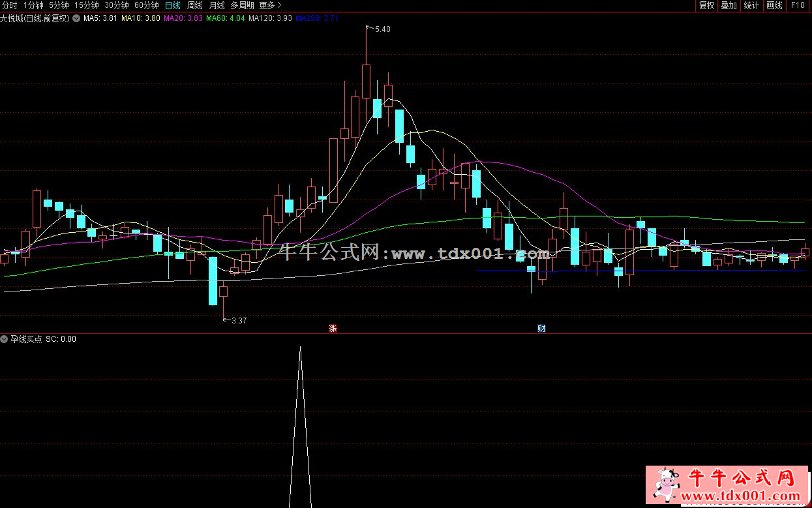Switch to the 分时 chart period
812x508 pixels.
[x=10, y=5]
